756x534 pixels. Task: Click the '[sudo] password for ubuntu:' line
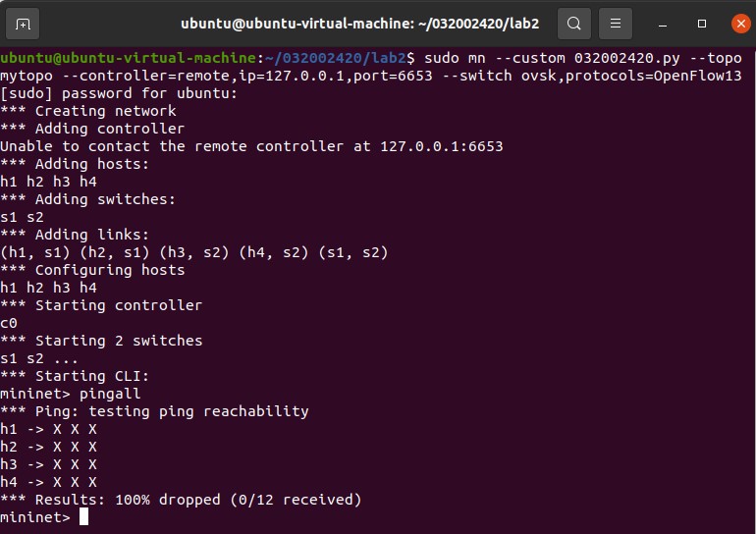pyautogui.click(x=119, y=93)
